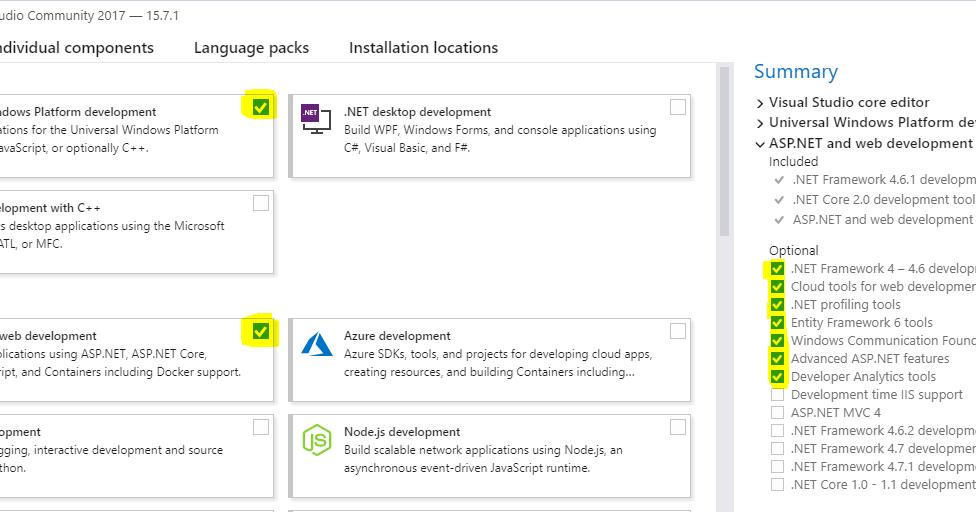Image resolution: width=976 pixels, height=512 pixels.
Task: Uncheck Entity Framework 6 tools option
Action: click(x=777, y=323)
